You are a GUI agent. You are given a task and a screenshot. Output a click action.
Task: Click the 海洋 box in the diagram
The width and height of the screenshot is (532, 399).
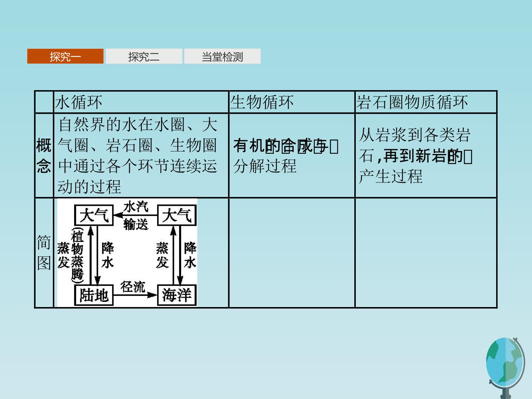tap(177, 295)
